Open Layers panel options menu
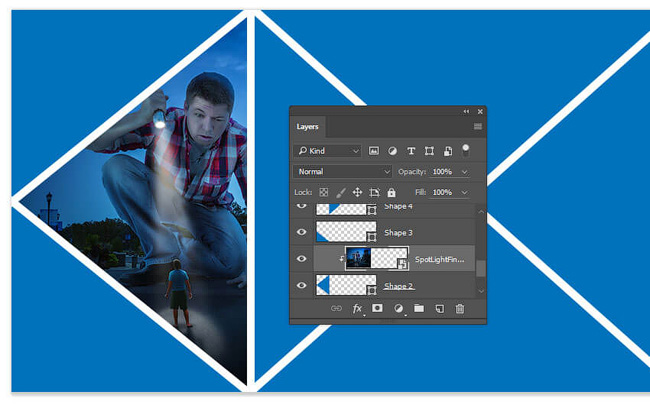This screenshot has height=408, width=650. [x=478, y=126]
